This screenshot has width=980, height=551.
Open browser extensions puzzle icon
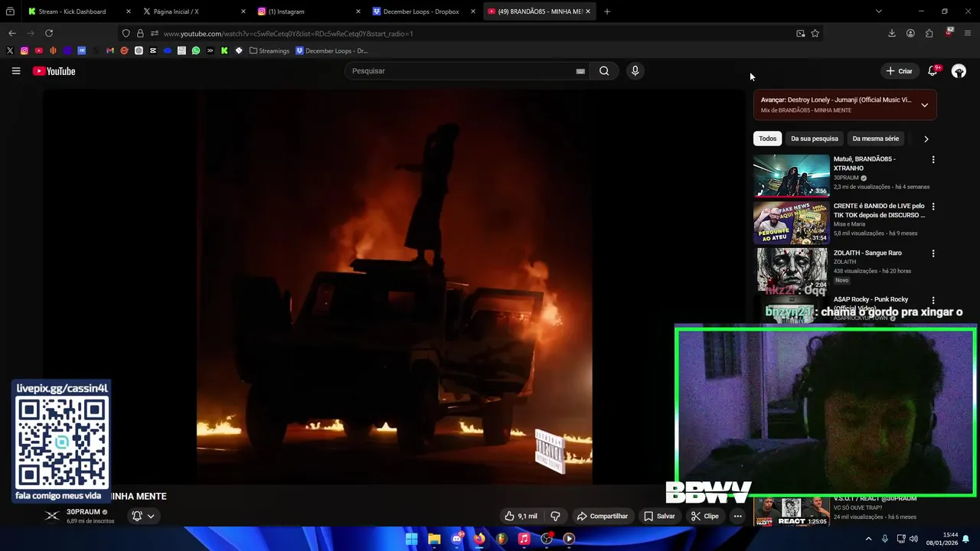pyautogui.click(x=929, y=34)
